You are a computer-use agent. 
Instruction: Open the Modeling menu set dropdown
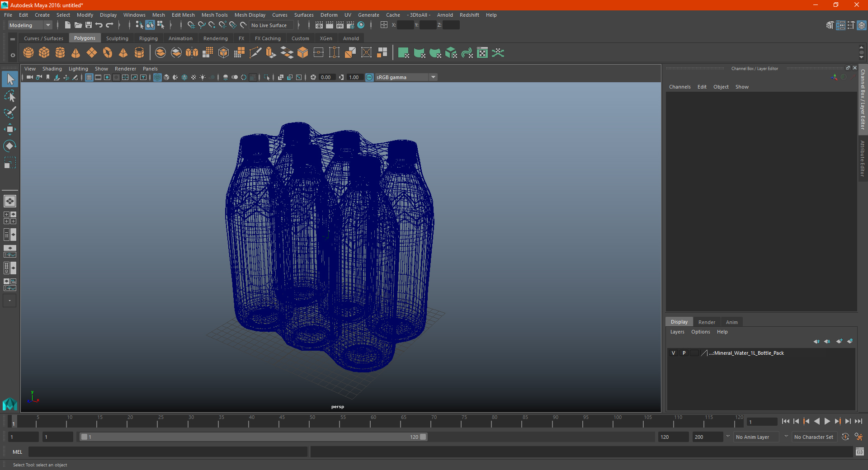[30, 25]
